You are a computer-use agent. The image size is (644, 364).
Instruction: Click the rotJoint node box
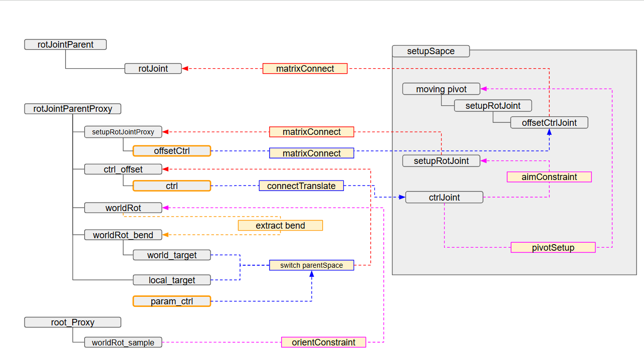[x=153, y=69]
